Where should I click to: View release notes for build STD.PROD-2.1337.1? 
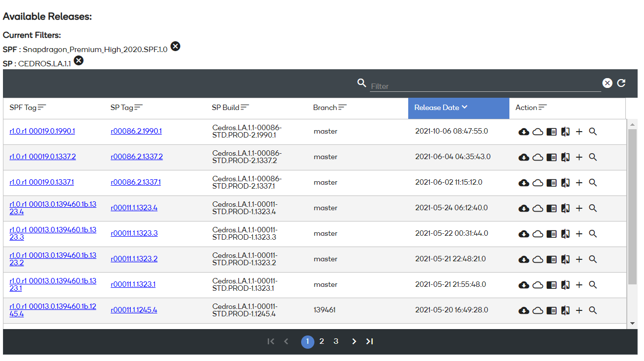(551, 183)
